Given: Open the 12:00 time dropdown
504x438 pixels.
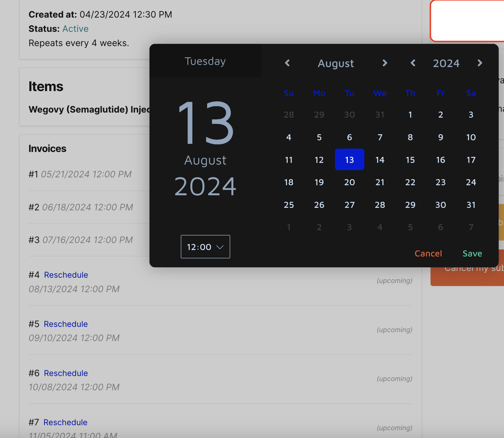Looking at the screenshot, I should 205,247.
